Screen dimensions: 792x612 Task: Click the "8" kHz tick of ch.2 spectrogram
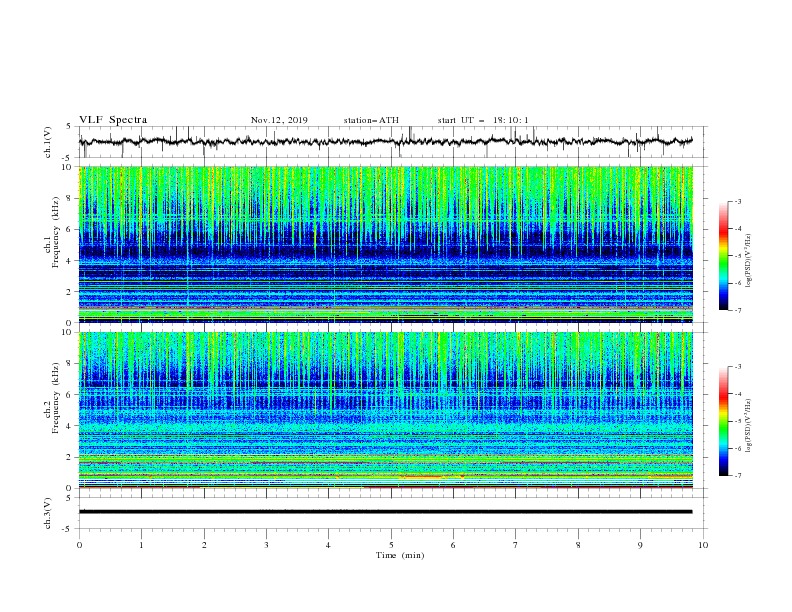point(70,364)
